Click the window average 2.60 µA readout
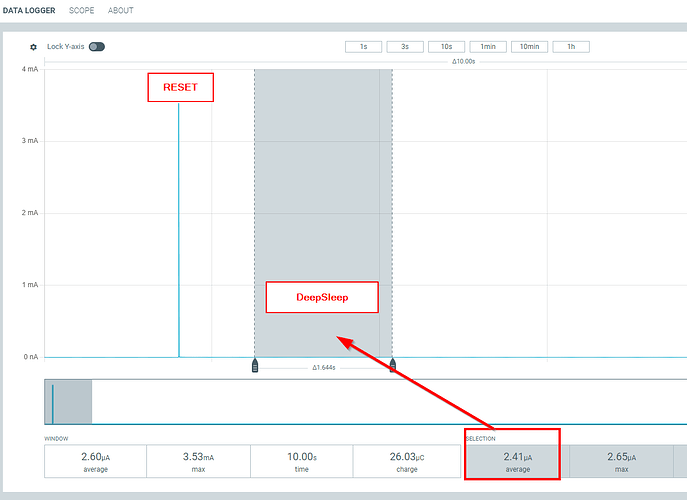Screen dimensions: 687x500 pos(95,461)
